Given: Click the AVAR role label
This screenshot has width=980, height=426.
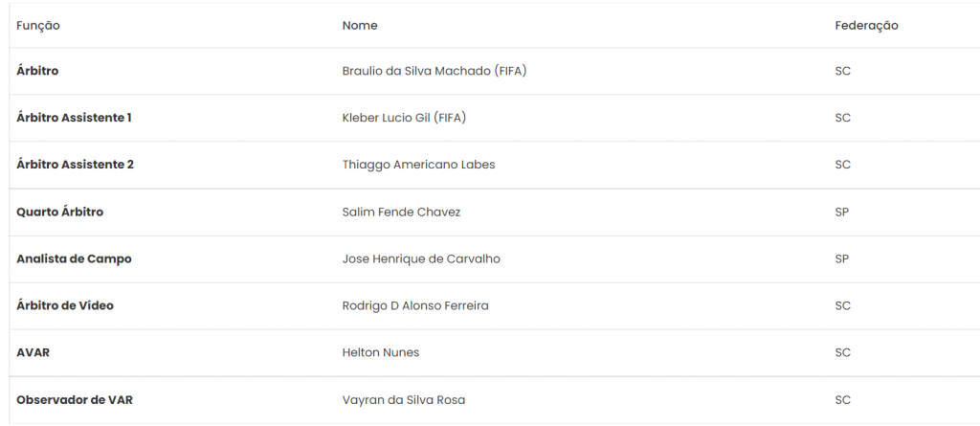Looking at the screenshot, I should click(x=33, y=353).
